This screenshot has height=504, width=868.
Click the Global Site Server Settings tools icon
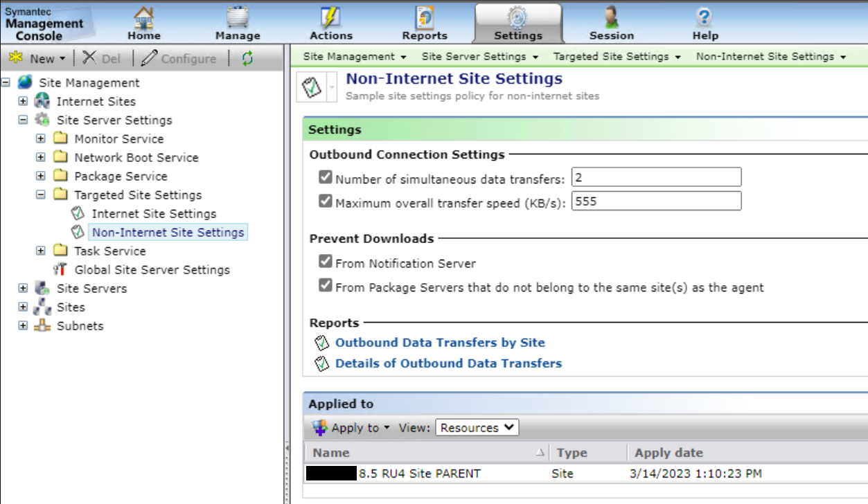coord(60,270)
